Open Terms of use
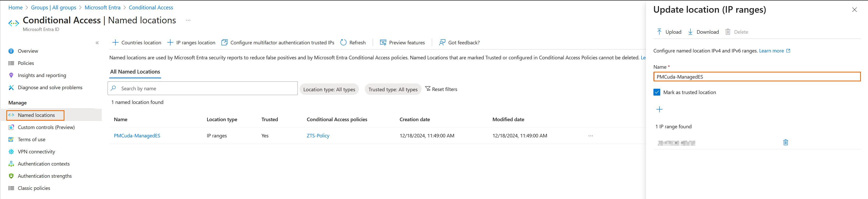Viewport: 868px width, 199px height. tap(31, 139)
